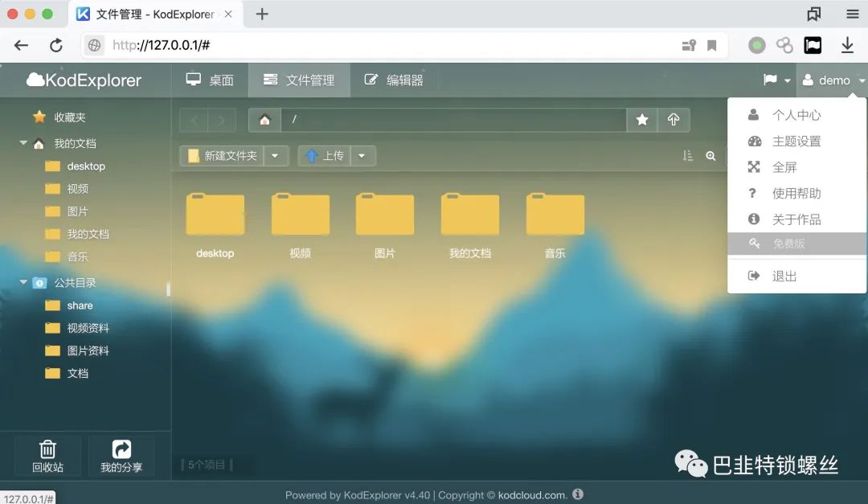This screenshot has width=868, height=504.
Task: Expand the 新建文件夹 dropdown arrow
Action: (x=275, y=156)
